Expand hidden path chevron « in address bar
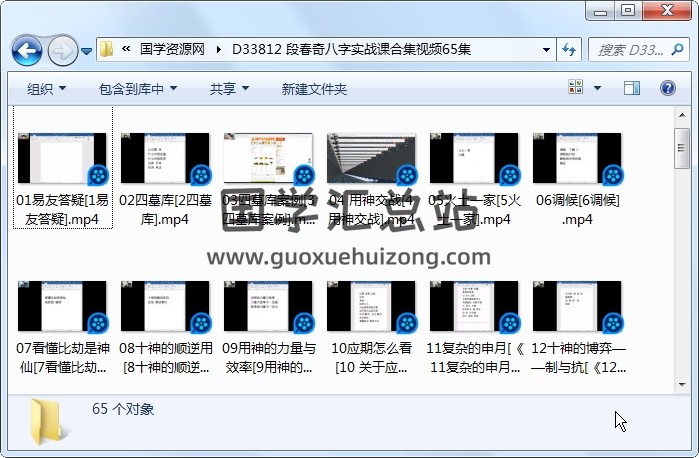 126,49
